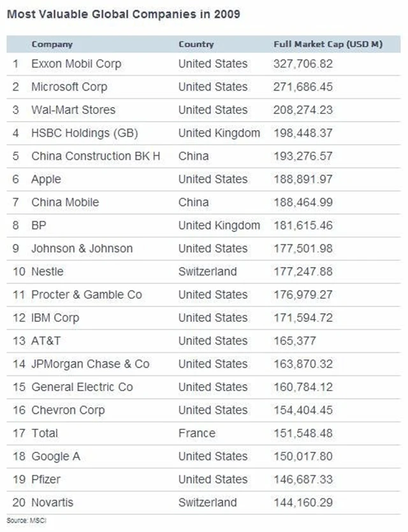The width and height of the screenshot is (408, 532).
Task: Click AT&T market cap value 165,377
Action: pos(295,341)
